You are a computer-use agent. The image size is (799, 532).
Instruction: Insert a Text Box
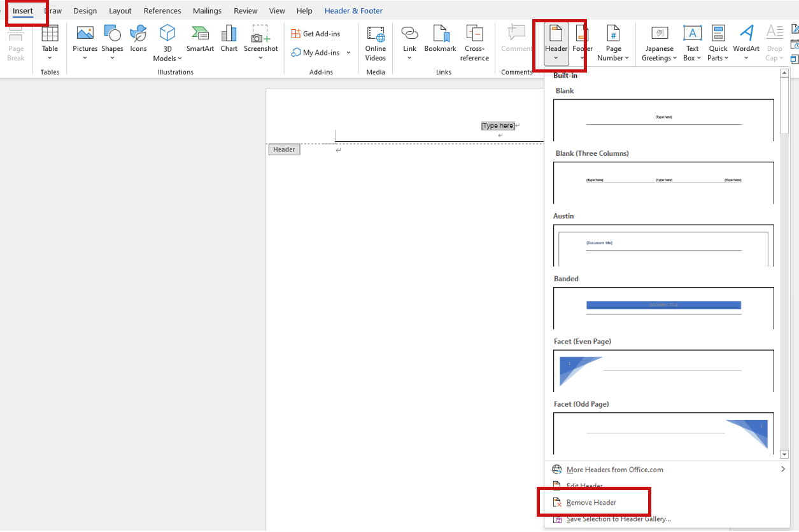pyautogui.click(x=692, y=43)
